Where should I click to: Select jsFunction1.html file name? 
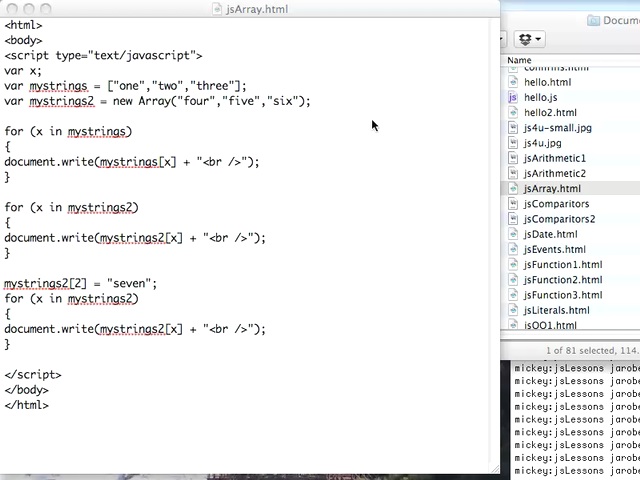(563, 264)
